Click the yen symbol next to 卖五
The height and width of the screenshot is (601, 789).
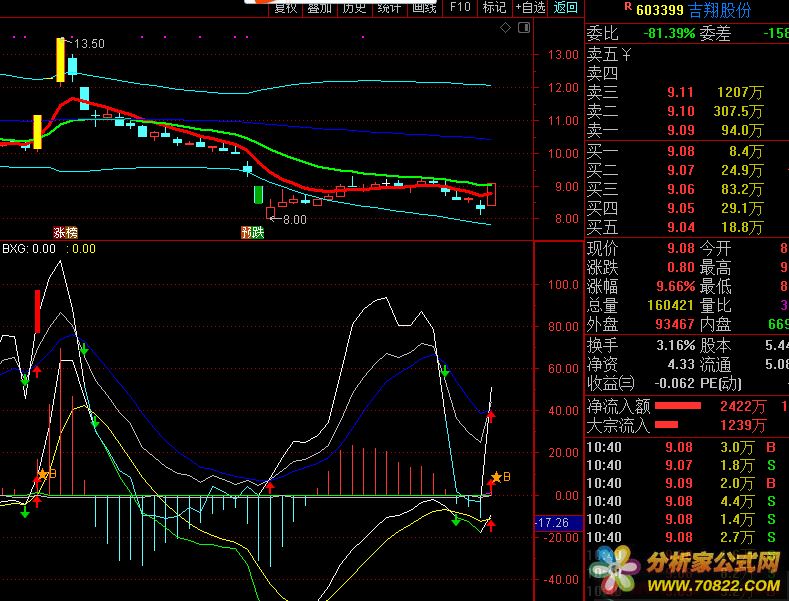pyautogui.click(x=626, y=54)
